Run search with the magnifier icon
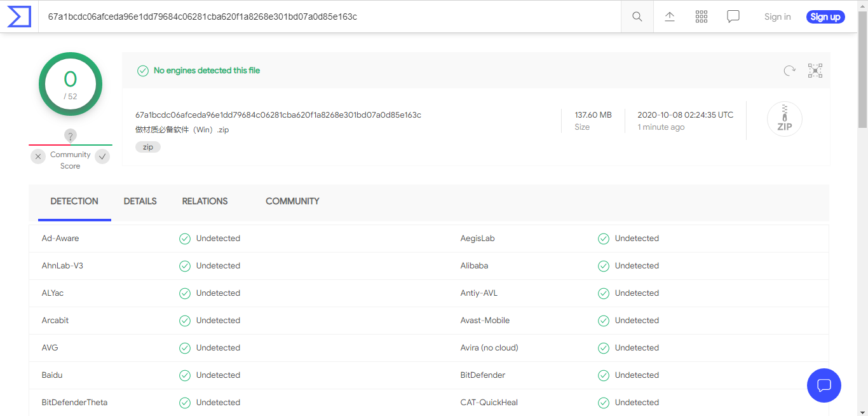Viewport: 868px width, 416px height. click(637, 17)
